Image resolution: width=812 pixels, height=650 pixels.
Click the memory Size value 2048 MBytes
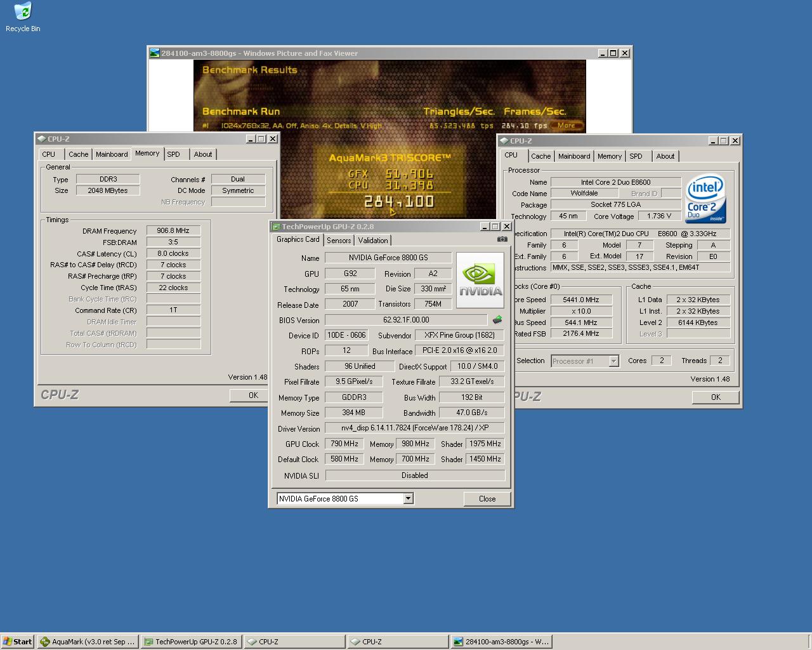[x=108, y=190]
